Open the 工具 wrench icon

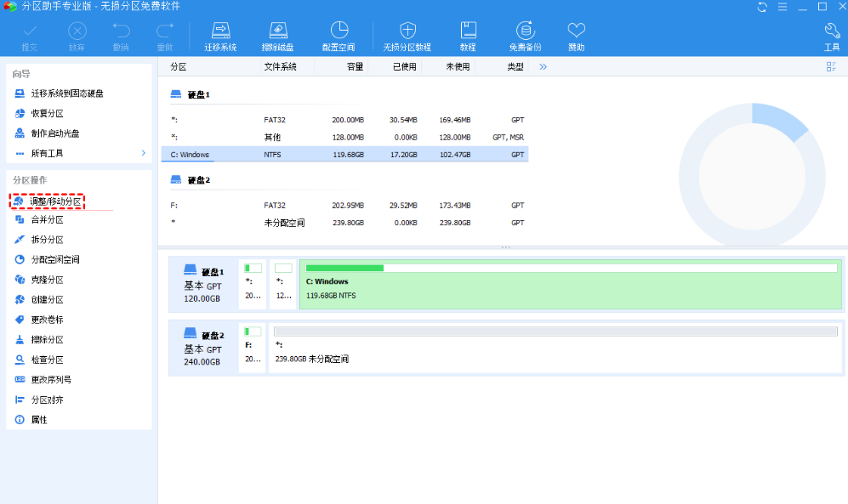coord(832,37)
